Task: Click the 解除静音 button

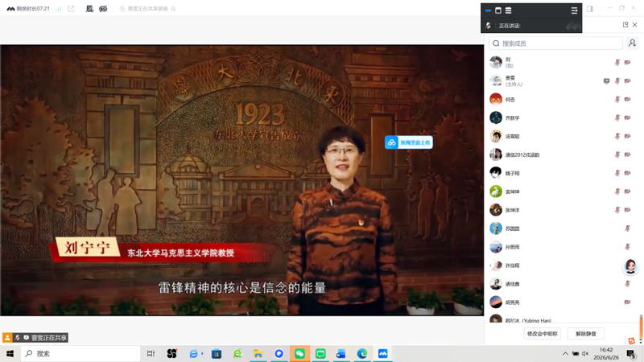Action: [586, 334]
